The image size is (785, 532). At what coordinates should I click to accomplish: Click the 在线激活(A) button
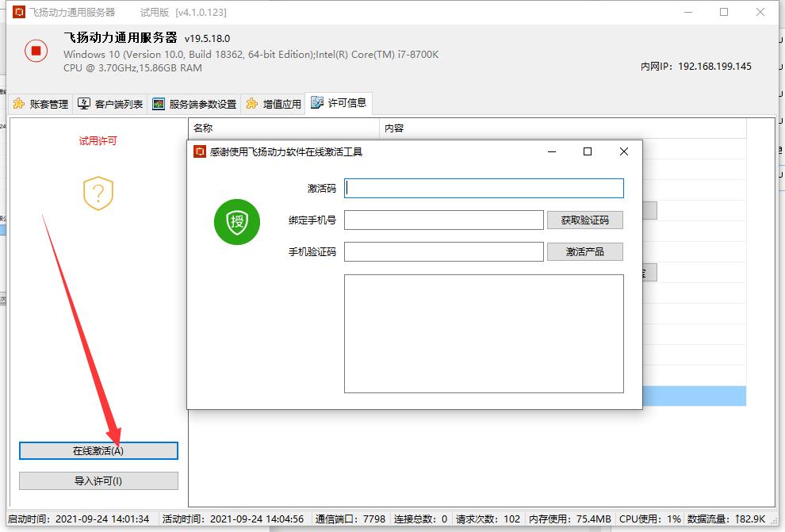(x=98, y=450)
